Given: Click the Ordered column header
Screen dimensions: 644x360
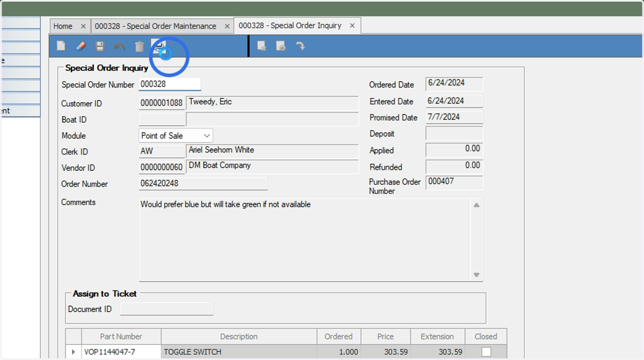Looking at the screenshot, I should (x=339, y=336).
